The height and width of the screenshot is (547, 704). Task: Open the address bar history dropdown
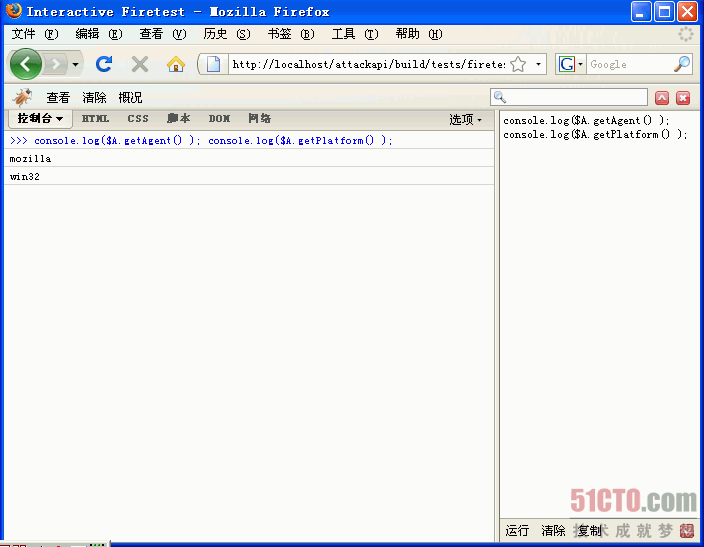(538, 64)
